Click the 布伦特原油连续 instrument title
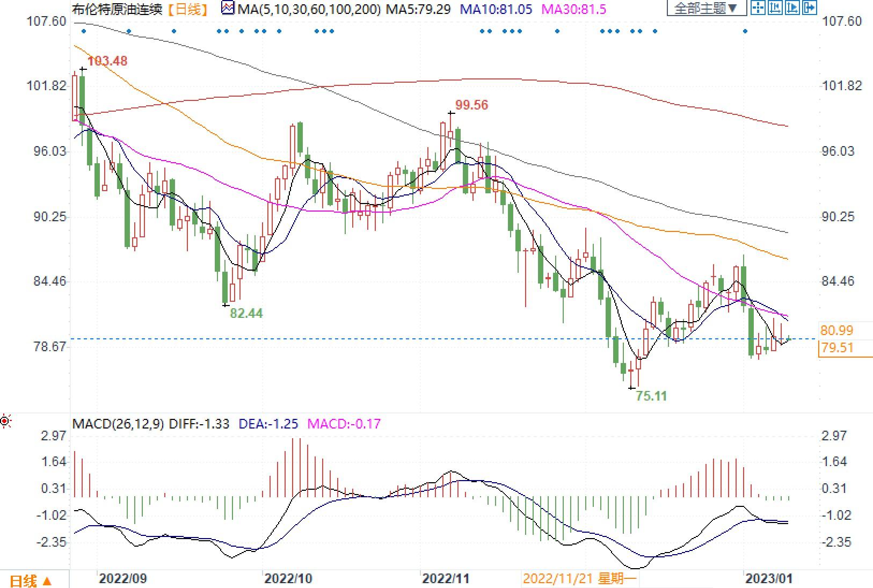873x588 pixels. pyautogui.click(x=117, y=9)
